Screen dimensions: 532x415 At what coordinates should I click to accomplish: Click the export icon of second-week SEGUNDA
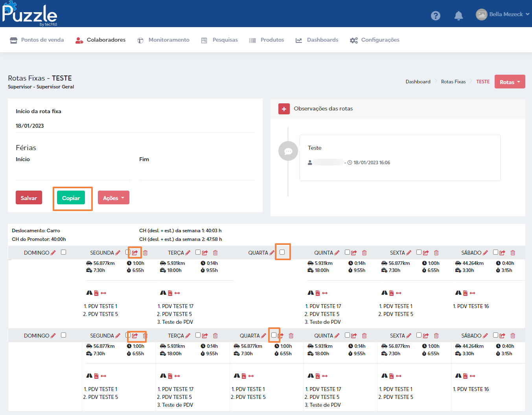coord(135,336)
